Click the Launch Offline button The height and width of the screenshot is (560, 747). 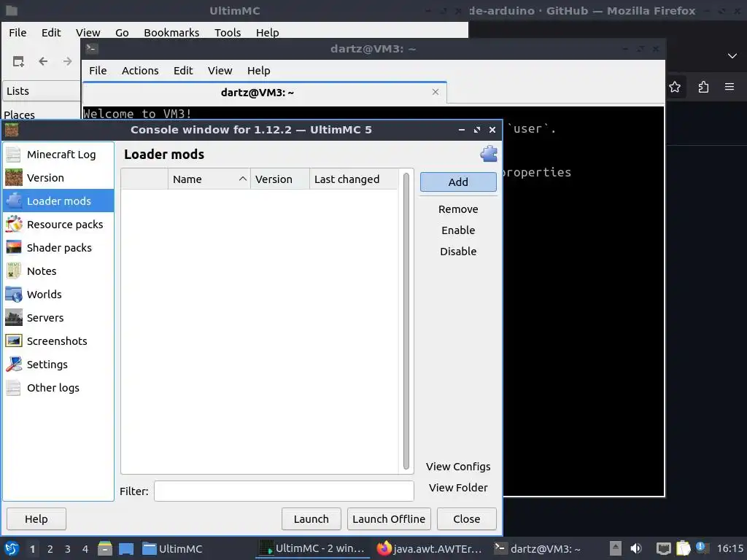pos(389,519)
